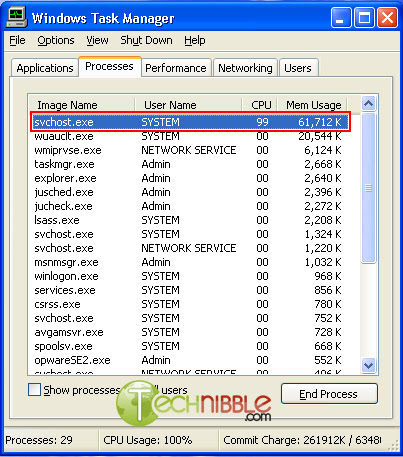Sort by Mem Usage column header
Image resolution: width=403 pixels, height=457 pixels.
tap(312, 105)
